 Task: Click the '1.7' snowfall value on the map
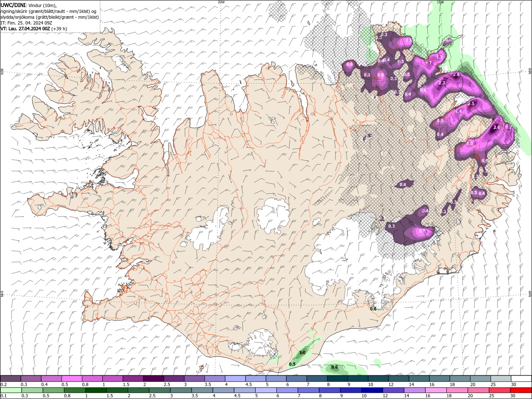[x=429, y=63]
